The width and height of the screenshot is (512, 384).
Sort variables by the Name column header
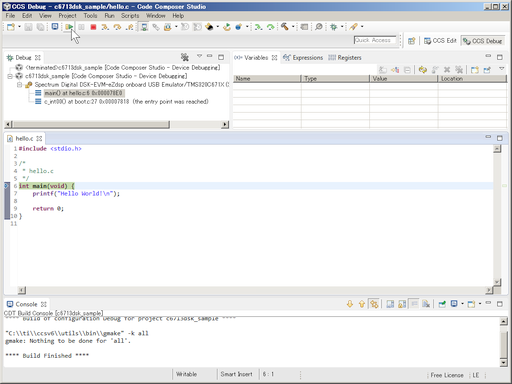click(267, 79)
